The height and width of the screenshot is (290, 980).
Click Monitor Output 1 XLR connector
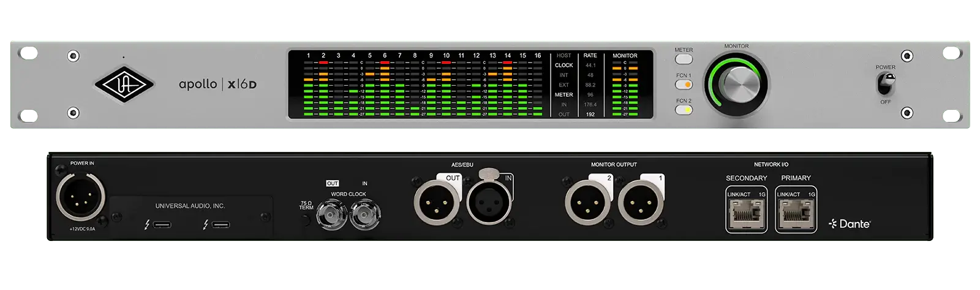pos(640,204)
